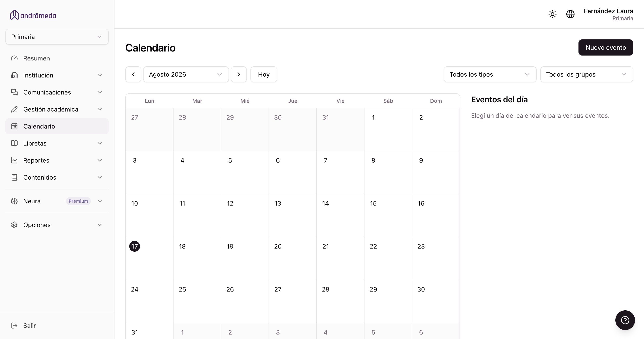Click the Salir logout icon
Viewport: 644px width, 339px height.
pyautogui.click(x=14, y=326)
